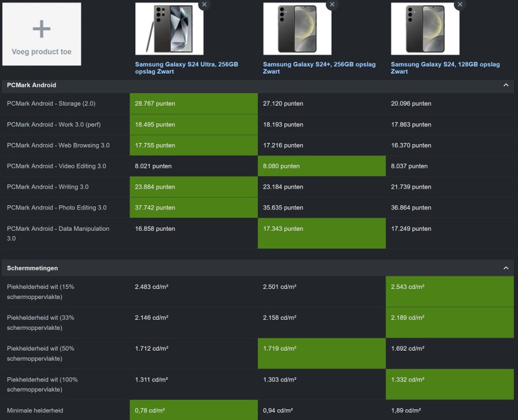The width and height of the screenshot is (518, 420).
Task: Select 'Piekhelderheid wit (100% schermoppervlakte)' label
Action: pos(42,384)
